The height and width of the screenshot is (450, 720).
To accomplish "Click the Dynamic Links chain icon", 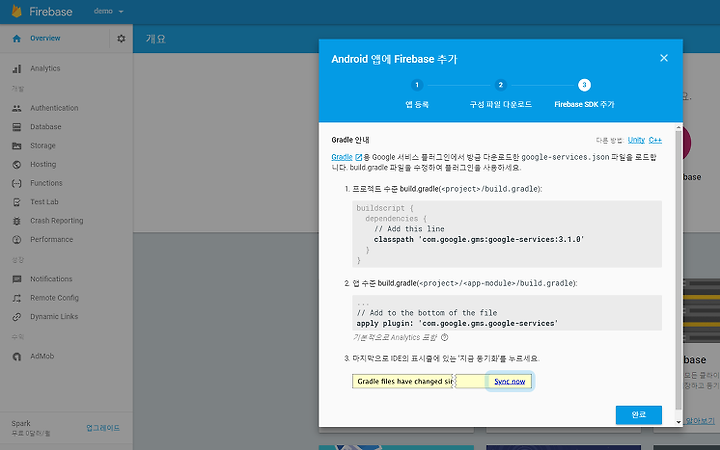I will click(x=17, y=317).
